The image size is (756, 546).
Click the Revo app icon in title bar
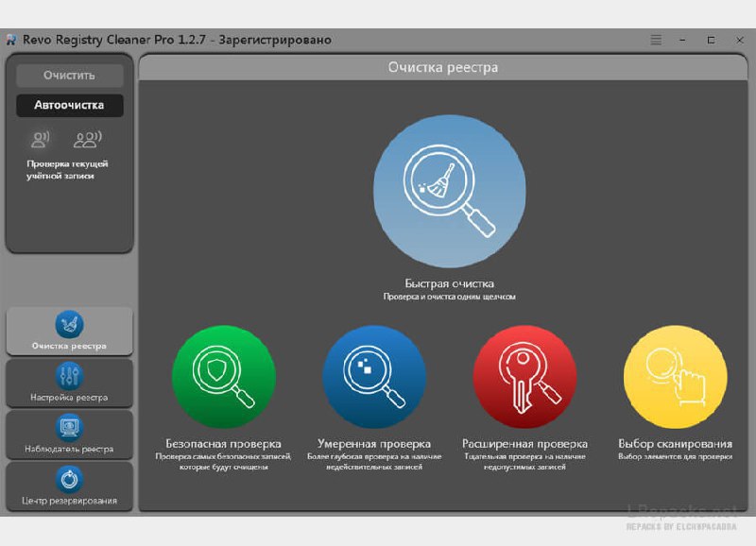point(10,40)
